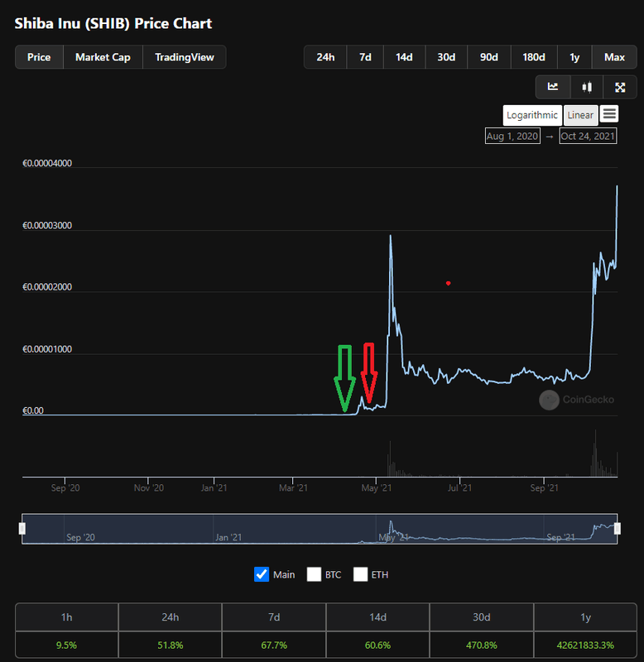Open the chart hamburger export menu
This screenshot has height=662, width=644.
609,114
